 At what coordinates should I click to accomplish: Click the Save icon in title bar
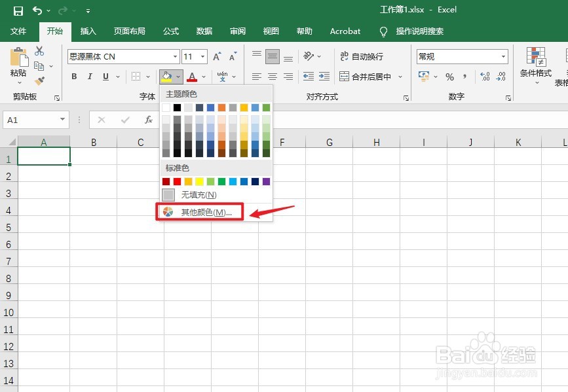(x=18, y=11)
